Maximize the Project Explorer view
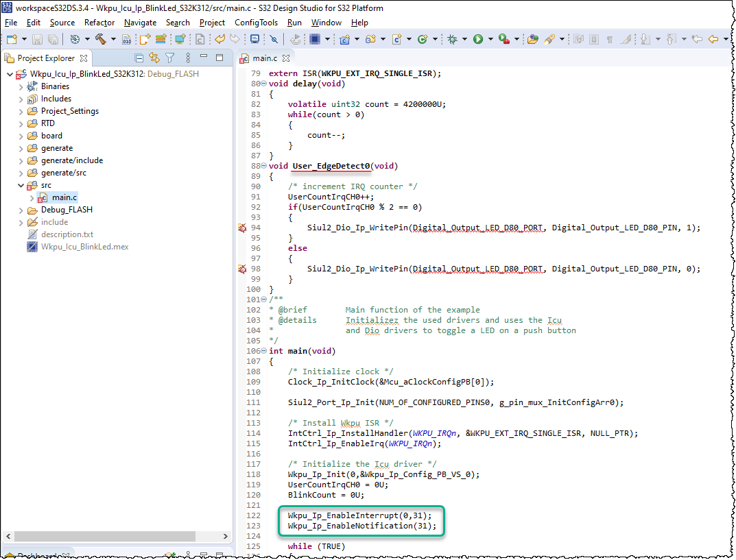 [219, 58]
